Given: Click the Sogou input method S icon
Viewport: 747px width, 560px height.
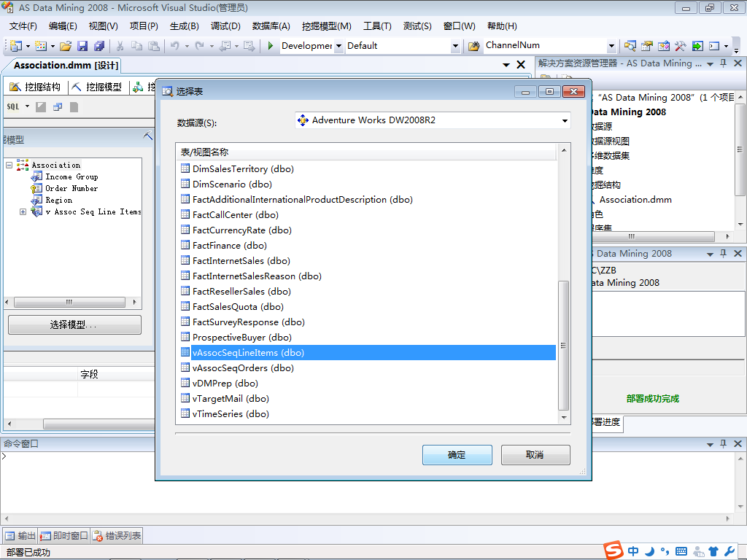Looking at the screenshot, I should tap(614, 551).
